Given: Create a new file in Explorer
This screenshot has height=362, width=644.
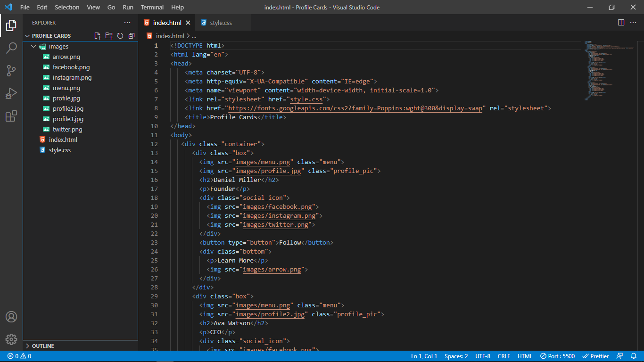Looking at the screenshot, I should (x=98, y=35).
